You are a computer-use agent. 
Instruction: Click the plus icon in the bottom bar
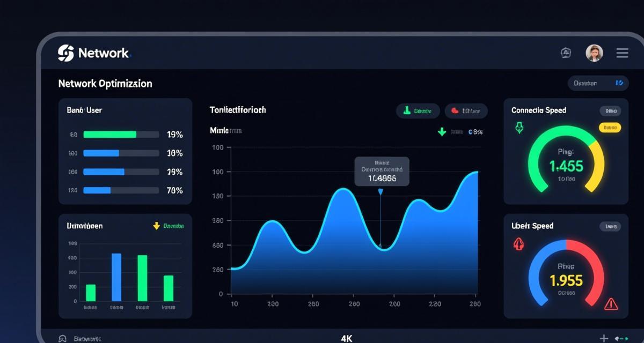(x=604, y=338)
